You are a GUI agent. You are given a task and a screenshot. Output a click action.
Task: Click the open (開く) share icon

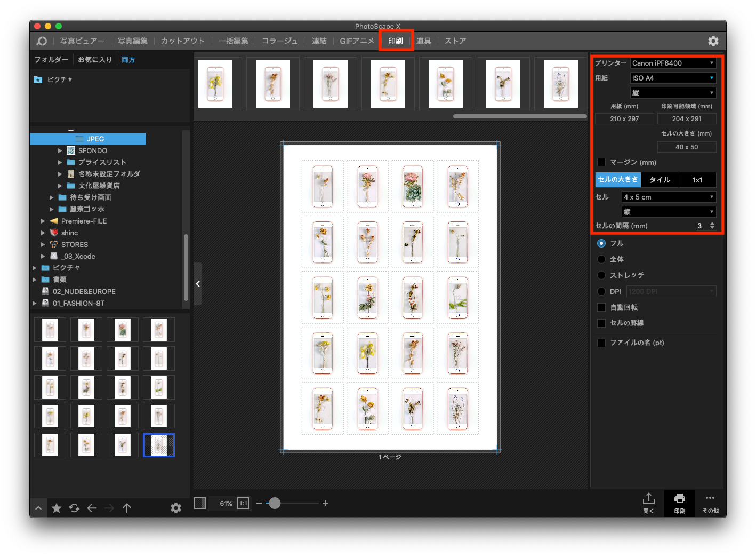pos(648,498)
